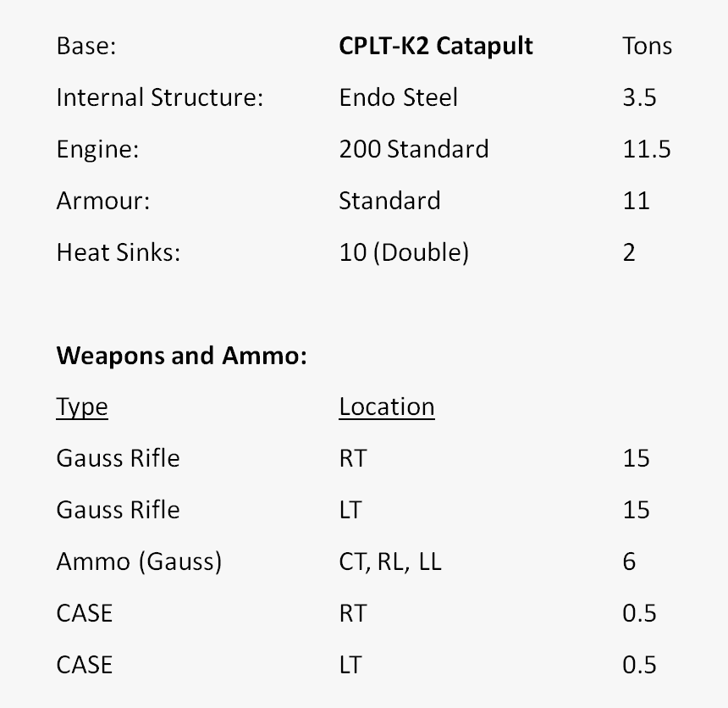The width and height of the screenshot is (728, 708).
Task: Click the underlined Type column header
Action: point(82,407)
